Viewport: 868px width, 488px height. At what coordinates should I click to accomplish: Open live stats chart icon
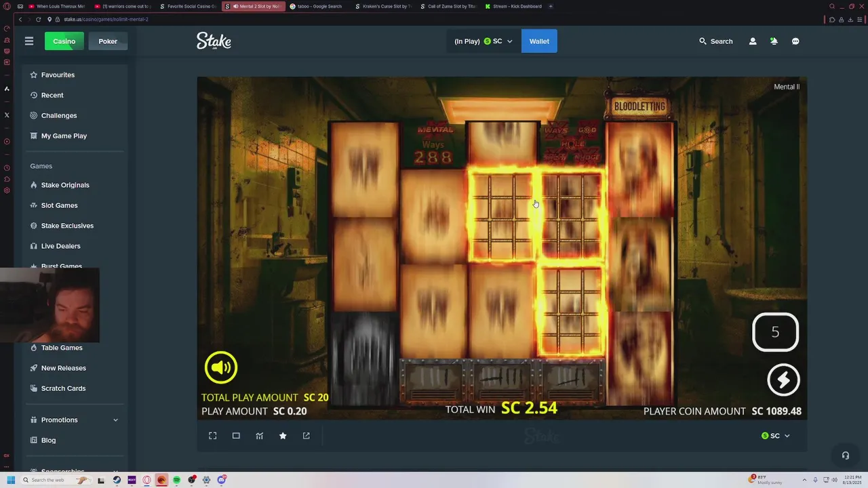click(259, 436)
